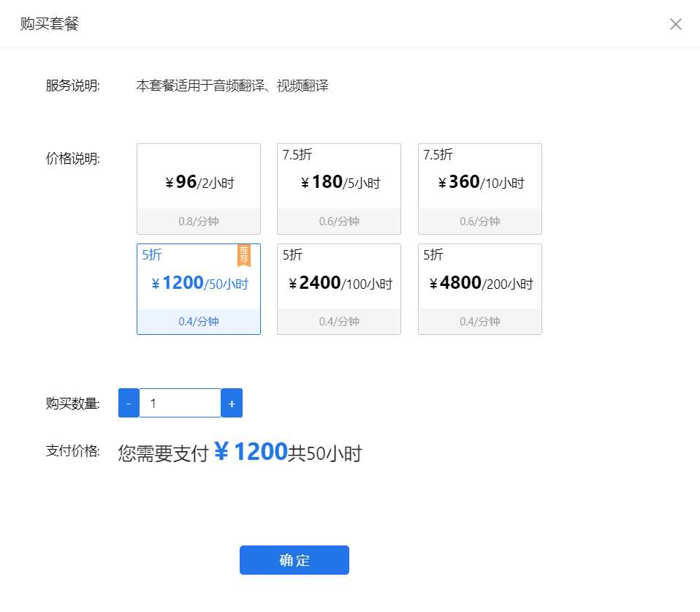Decrease purchase quantity with minus button
Screen dimensions: 700x612
click(128, 402)
